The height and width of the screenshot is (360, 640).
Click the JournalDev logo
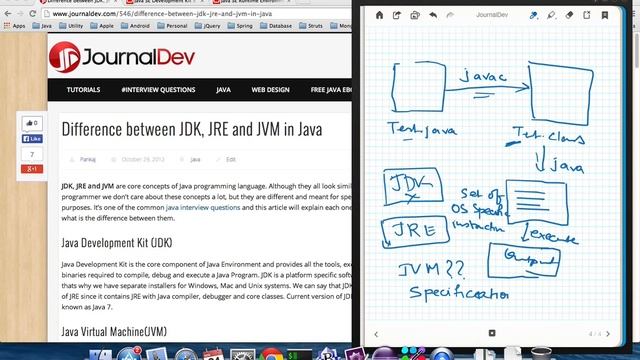click(122, 57)
